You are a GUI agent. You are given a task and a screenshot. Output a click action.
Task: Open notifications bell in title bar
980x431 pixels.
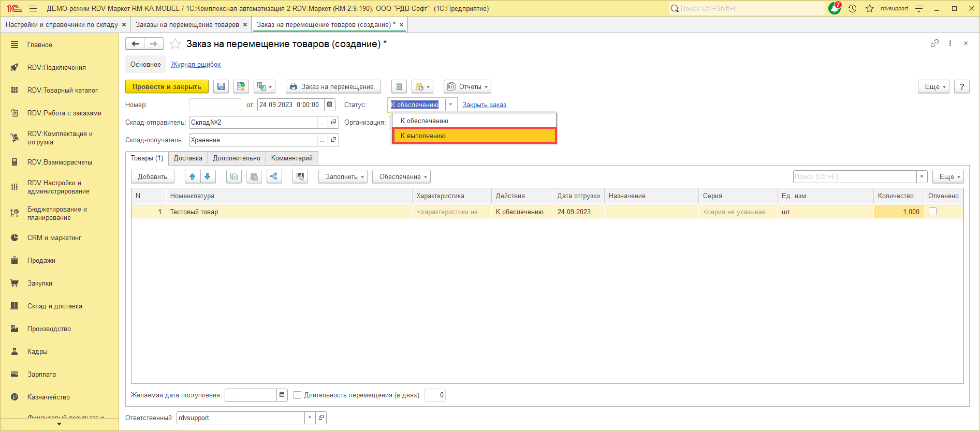tap(834, 8)
